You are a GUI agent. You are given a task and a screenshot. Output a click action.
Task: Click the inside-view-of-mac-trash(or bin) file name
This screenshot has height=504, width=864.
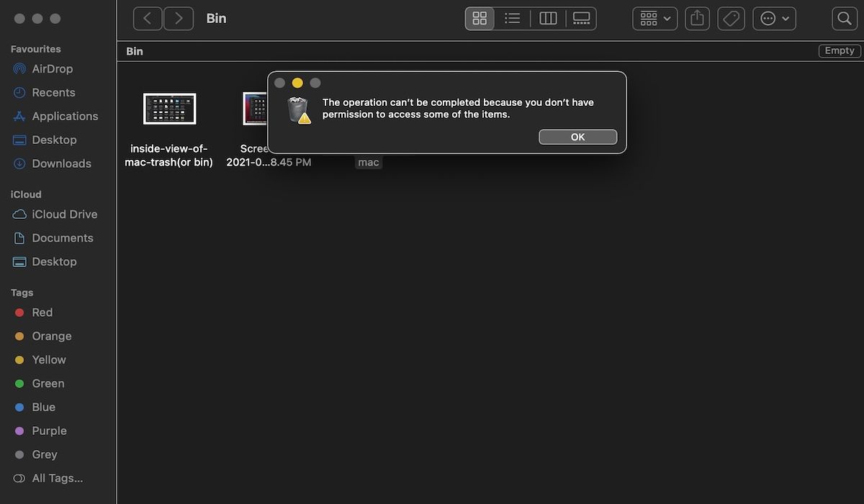coord(169,156)
